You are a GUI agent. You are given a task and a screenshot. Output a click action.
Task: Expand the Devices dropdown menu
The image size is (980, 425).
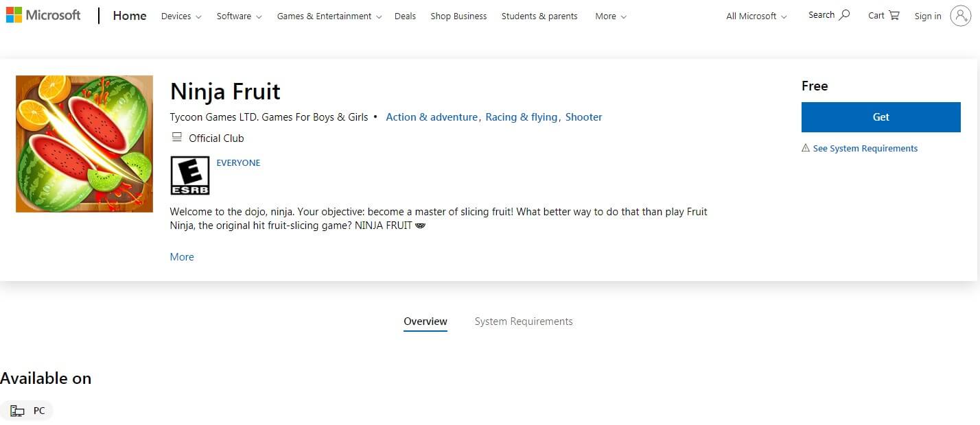(x=181, y=16)
